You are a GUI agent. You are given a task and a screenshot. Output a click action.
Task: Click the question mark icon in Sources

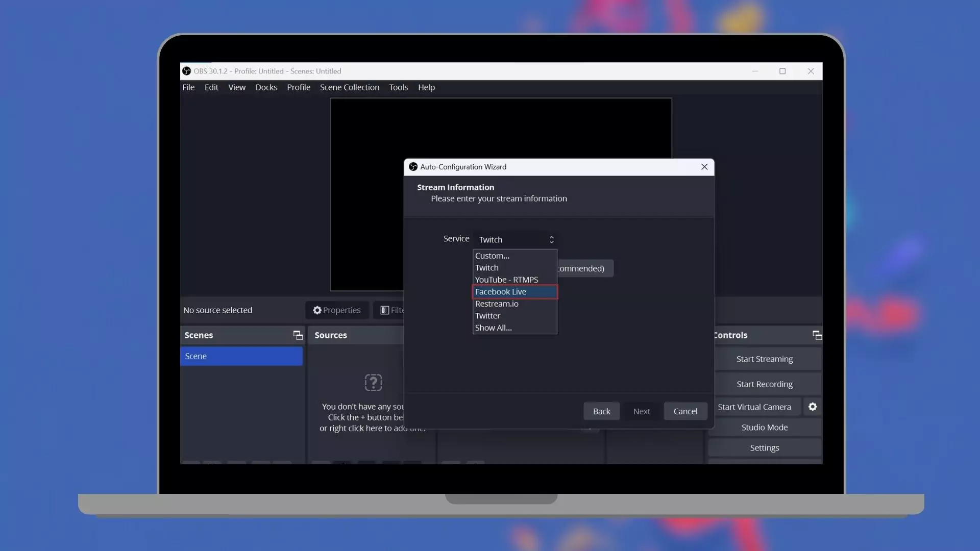[373, 383]
